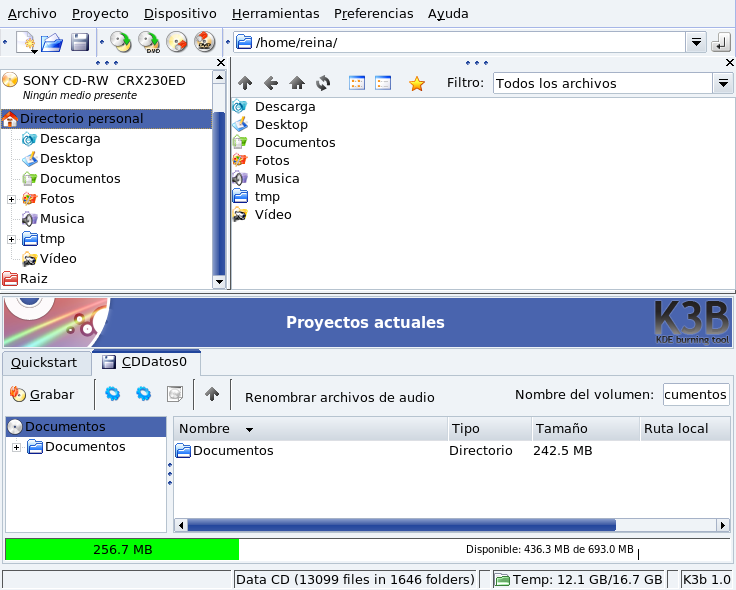Image resolution: width=736 pixels, height=590 pixels.
Task: Navigate back in the file browser
Action: click(271, 84)
